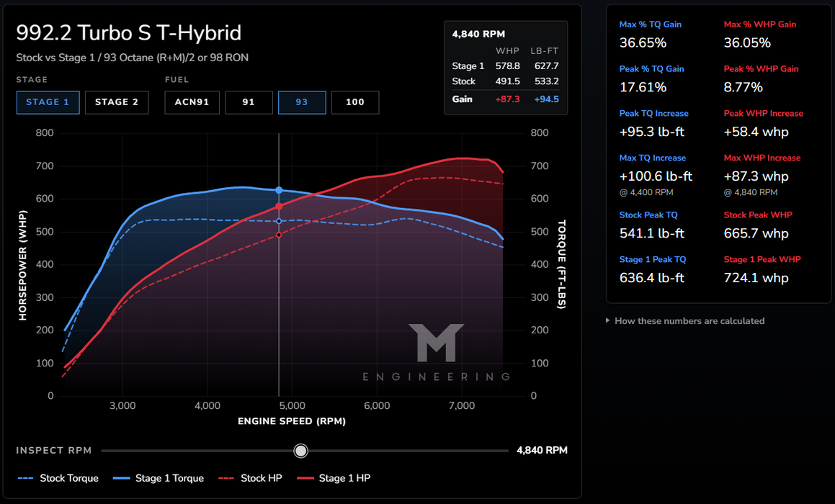The height and width of the screenshot is (504, 835).
Task: Click Stage 1 HP red marker dot
Action: click(279, 206)
